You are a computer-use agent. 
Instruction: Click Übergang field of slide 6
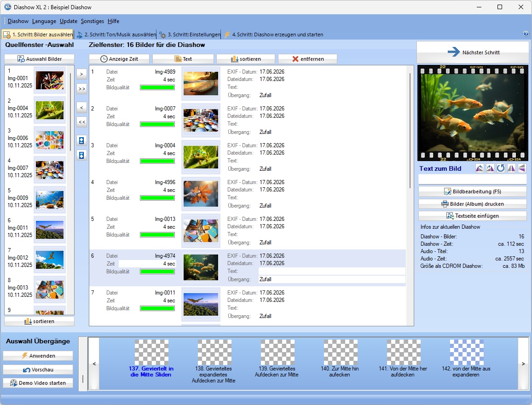(x=332, y=279)
